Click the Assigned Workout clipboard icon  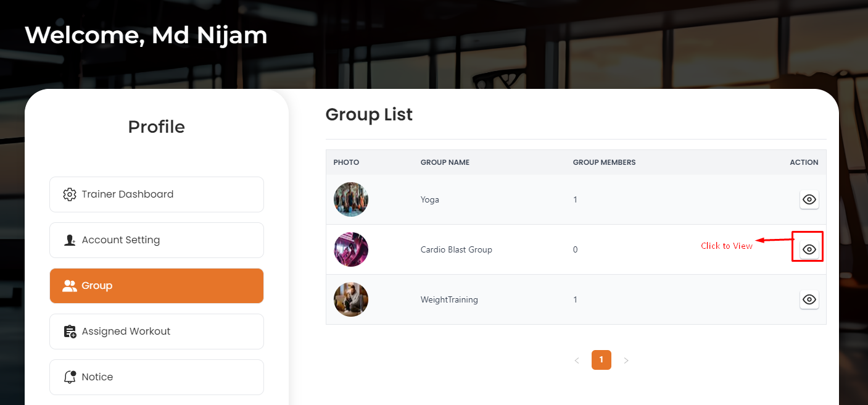click(x=70, y=332)
